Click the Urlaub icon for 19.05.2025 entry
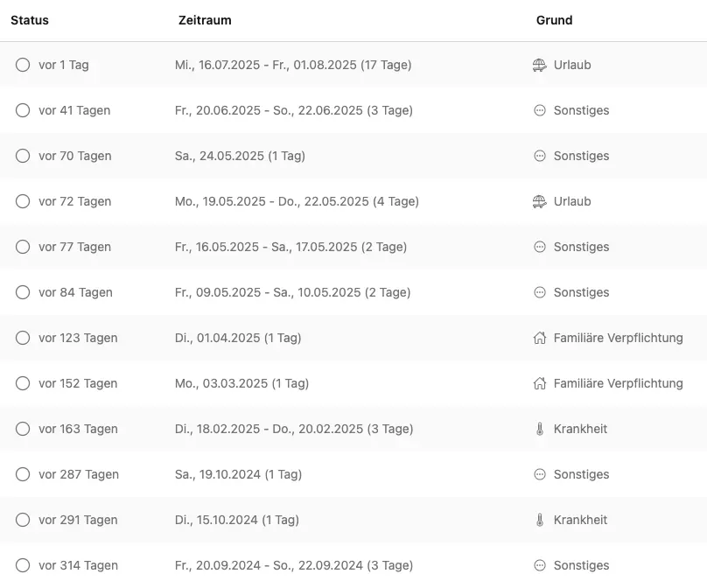 pyautogui.click(x=539, y=201)
